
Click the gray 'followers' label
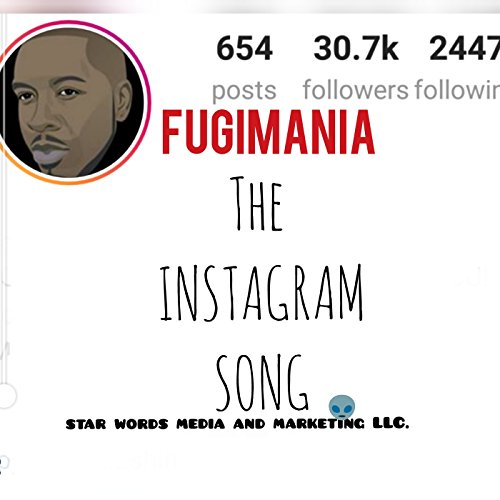click(x=355, y=90)
